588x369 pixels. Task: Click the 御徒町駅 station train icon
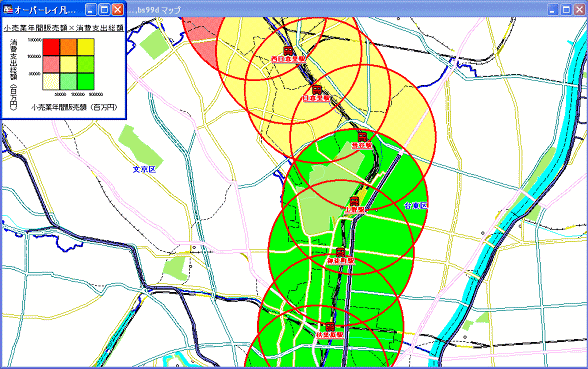[340, 252]
